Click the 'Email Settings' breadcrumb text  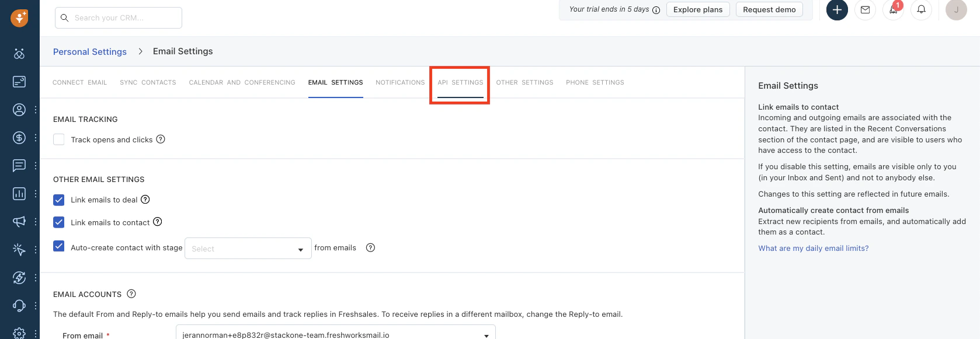(x=183, y=51)
